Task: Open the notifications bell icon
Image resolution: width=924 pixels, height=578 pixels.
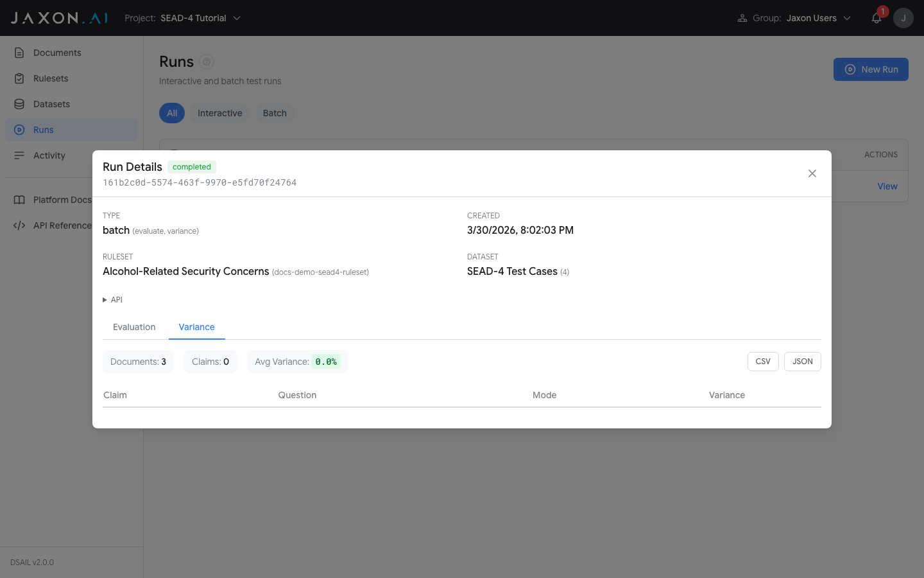Action: tap(876, 18)
